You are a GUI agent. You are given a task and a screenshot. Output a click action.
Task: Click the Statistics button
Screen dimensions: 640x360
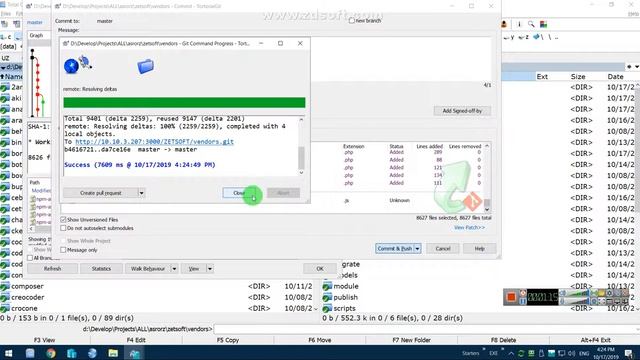click(101, 269)
